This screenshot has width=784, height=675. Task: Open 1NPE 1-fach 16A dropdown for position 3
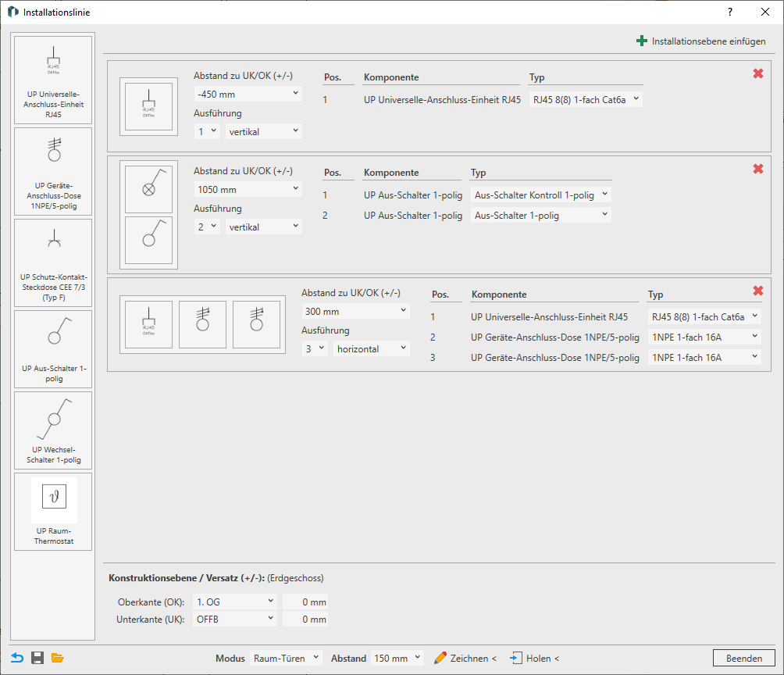tap(704, 357)
